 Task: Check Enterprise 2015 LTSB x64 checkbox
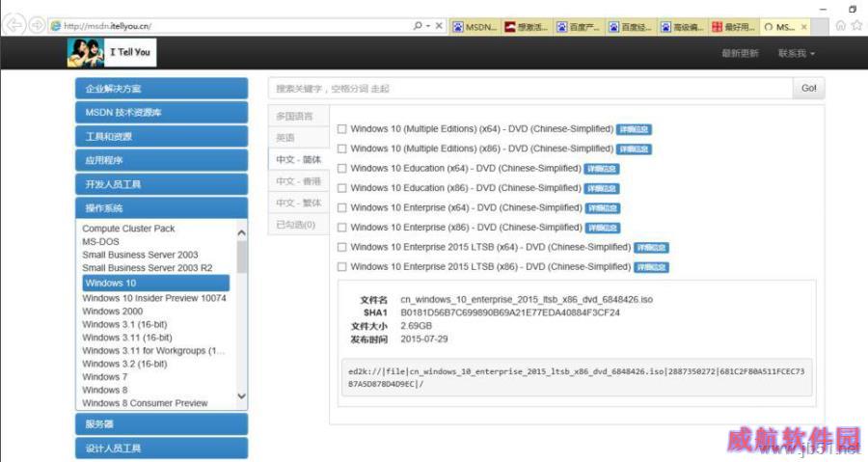point(342,247)
